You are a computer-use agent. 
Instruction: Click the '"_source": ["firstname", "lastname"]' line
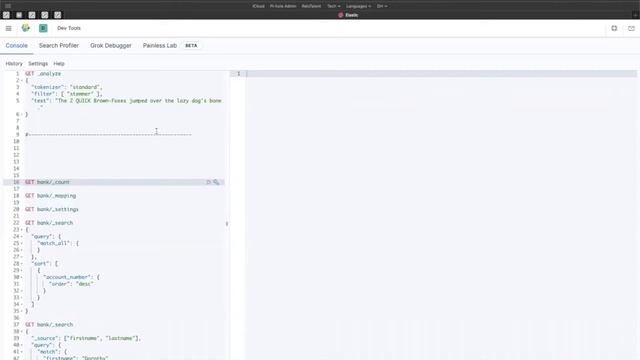86,338
